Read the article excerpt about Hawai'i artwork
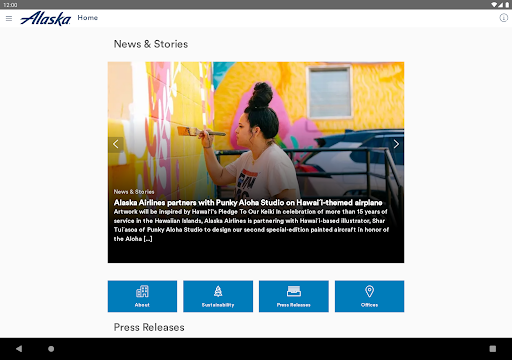The image size is (512, 360). (x=251, y=225)
